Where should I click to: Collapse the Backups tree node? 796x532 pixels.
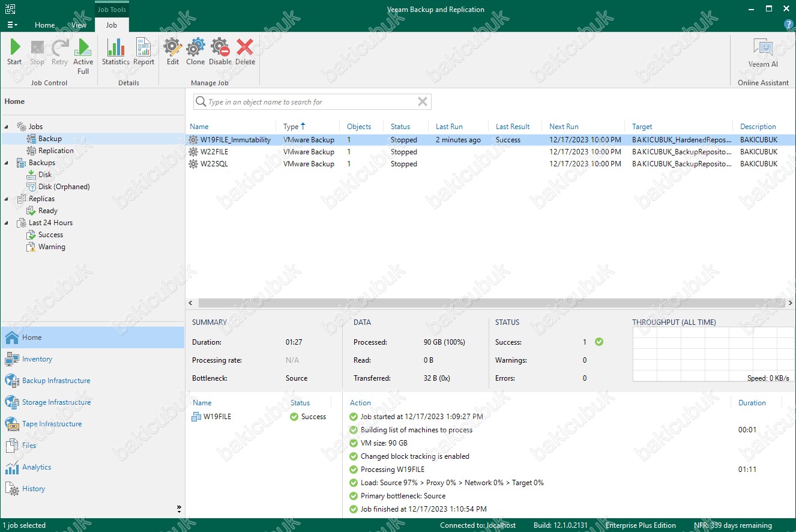coord(7,163)
